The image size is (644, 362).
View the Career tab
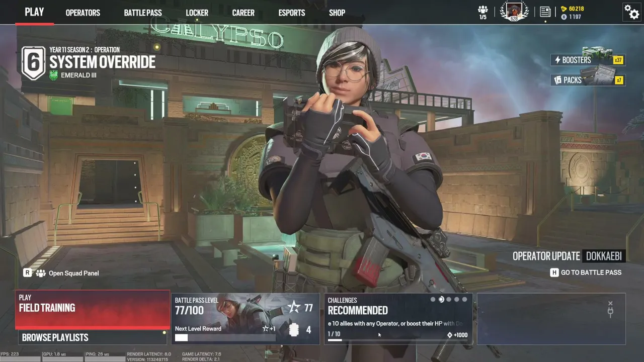244,13
